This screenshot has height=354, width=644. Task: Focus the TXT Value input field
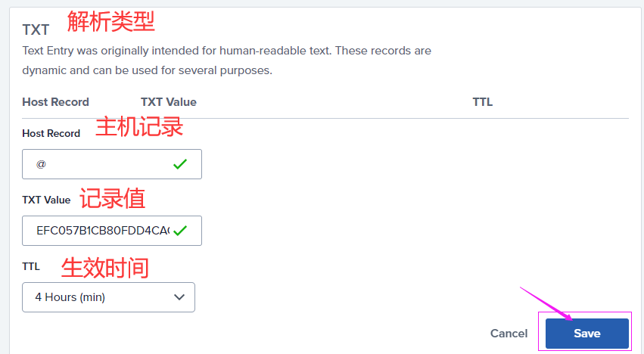point(102,231)
